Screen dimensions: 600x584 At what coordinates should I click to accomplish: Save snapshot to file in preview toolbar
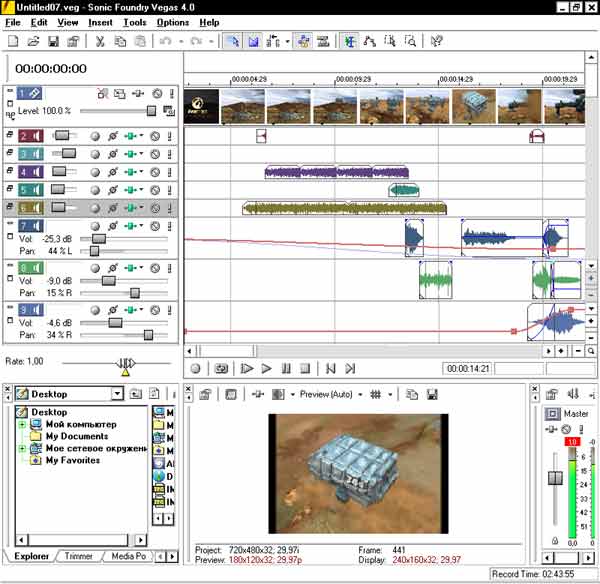[432, 395]
